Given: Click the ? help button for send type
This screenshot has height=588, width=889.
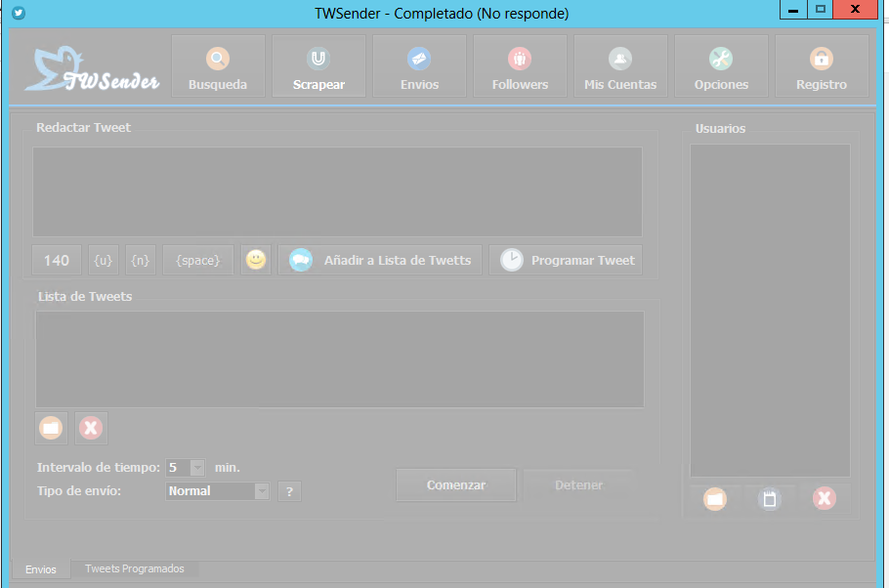Looking at the screenshot, I should pyautogui.click(x=290, y=491).
